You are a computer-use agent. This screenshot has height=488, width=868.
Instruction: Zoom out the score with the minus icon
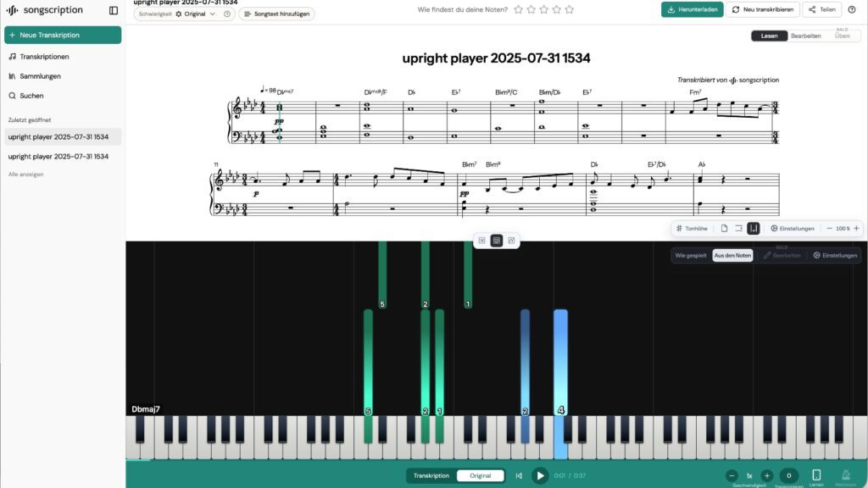coord(829,229)
